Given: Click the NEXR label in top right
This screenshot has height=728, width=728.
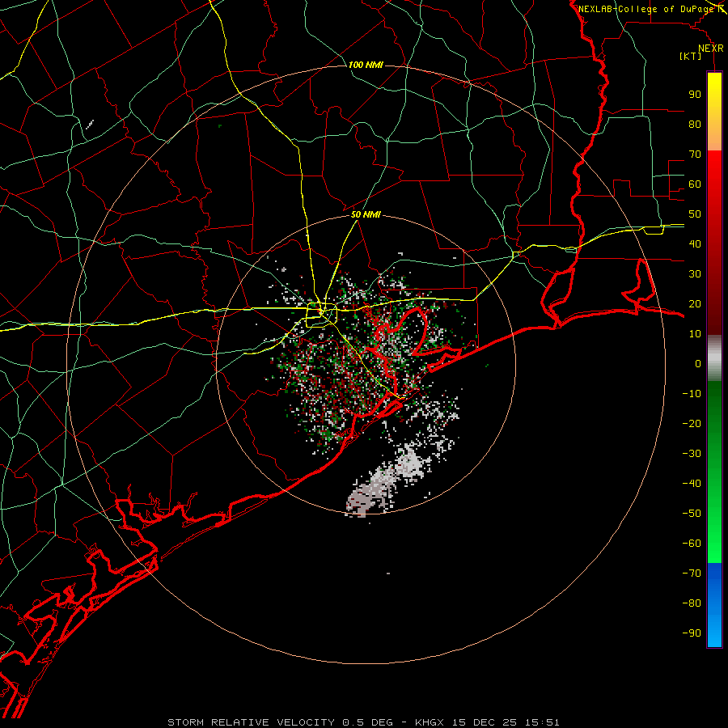Looking at the screenshot, I should pos(711,49).
